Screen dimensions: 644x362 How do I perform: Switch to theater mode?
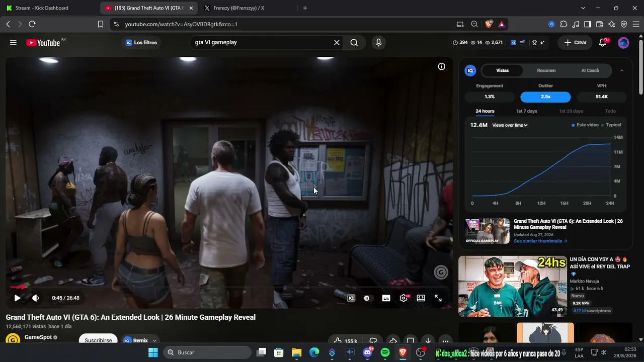point(421,298)
